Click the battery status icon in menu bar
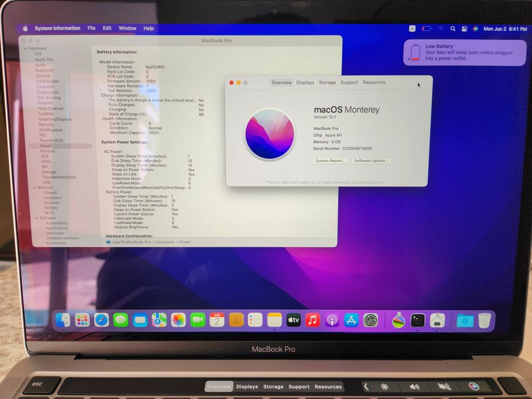Viewport: 532px width, 399px height. [x=427, y=29]
